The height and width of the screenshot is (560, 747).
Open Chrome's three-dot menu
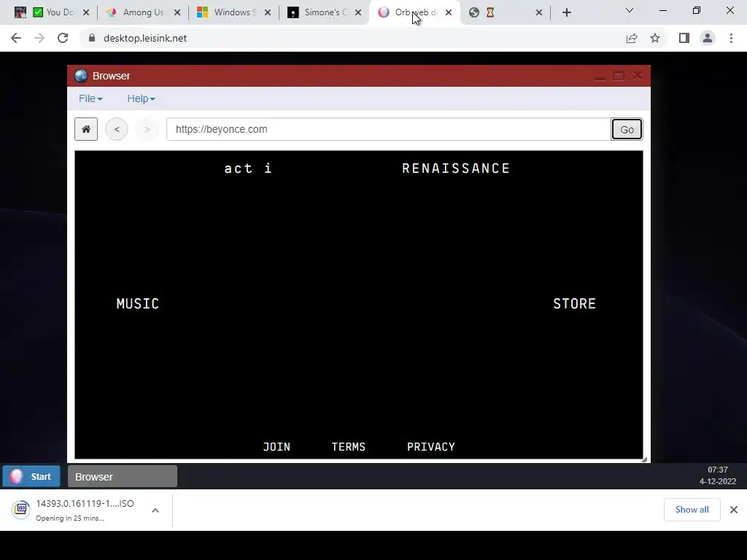point(731,38)
